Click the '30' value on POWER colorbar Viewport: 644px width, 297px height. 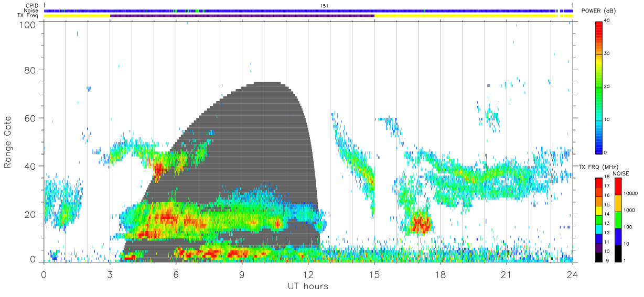[607, 53]
